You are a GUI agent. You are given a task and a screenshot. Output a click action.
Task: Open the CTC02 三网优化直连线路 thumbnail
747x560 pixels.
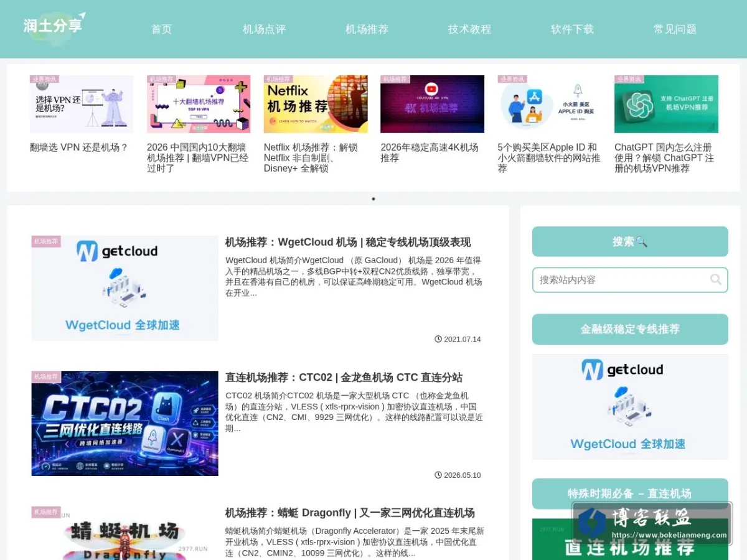pos(125,424)
